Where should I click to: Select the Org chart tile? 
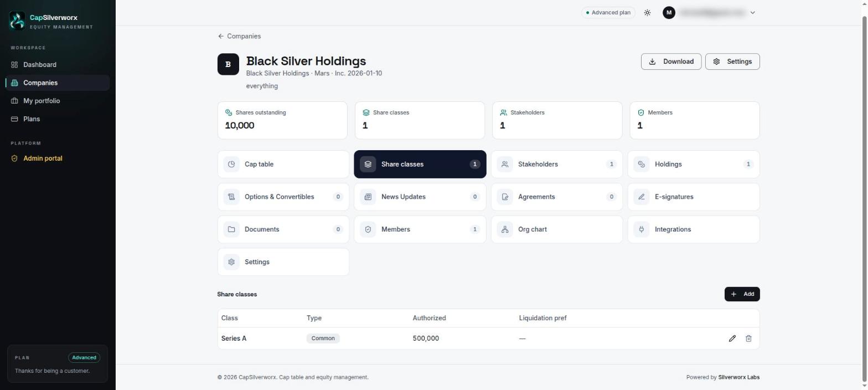(557, 229)
